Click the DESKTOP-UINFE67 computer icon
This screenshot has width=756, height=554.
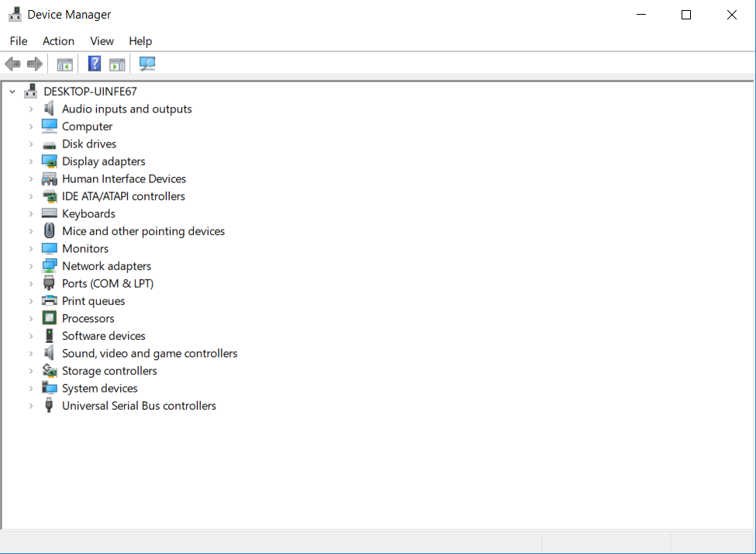[x=31, y=92]
